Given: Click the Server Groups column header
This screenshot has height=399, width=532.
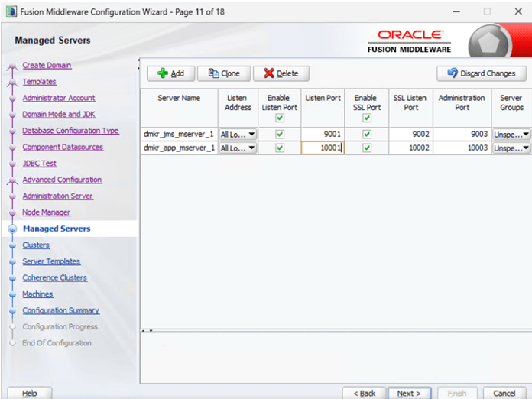Looking at the screenshot, I should tap(511, 109).
